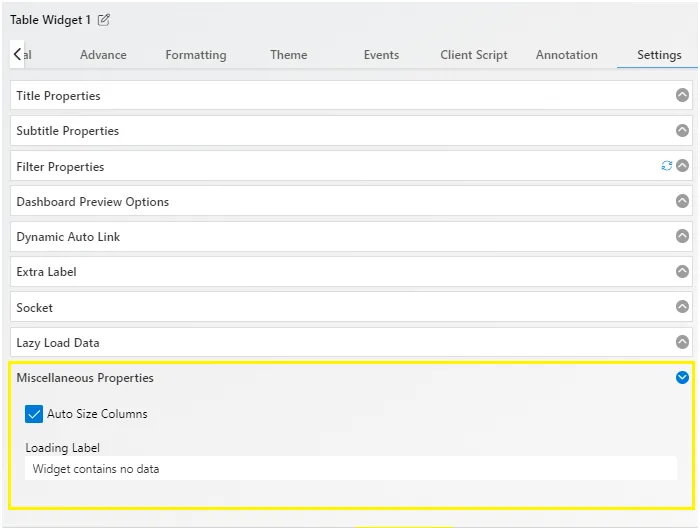
Task: Uncheck the Auto Size Columns checkbox
Action: [34, 414]
